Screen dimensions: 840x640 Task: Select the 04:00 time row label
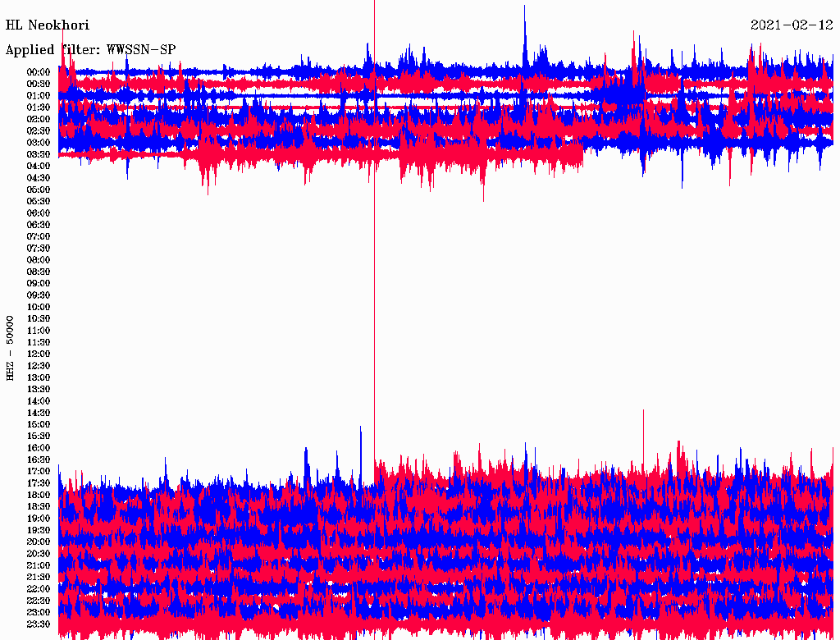(39, 167)
